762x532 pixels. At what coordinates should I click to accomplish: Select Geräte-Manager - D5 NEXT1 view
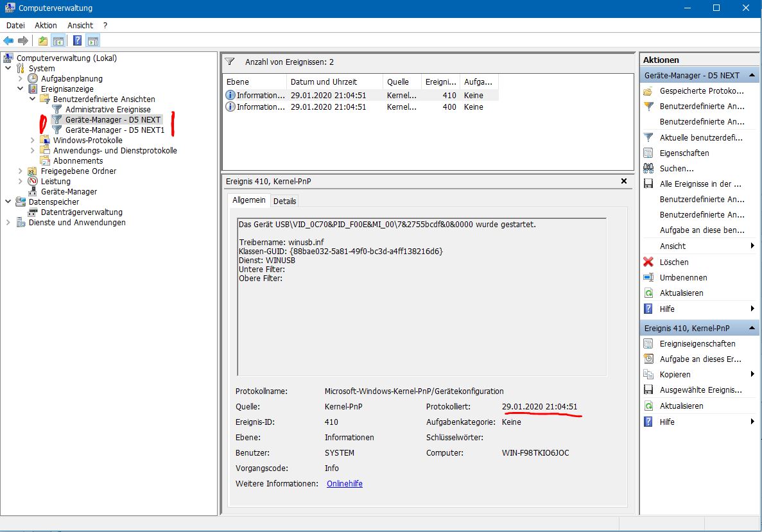(x=115, y=130)
